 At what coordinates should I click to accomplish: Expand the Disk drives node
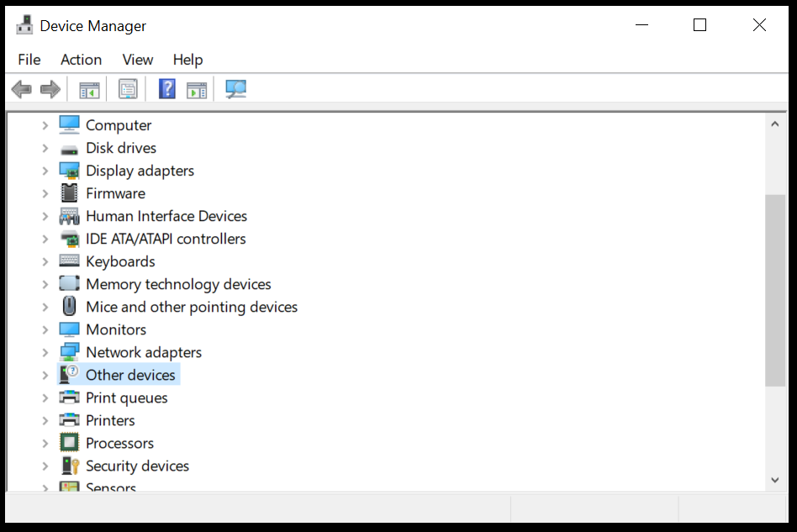point(45,148)
